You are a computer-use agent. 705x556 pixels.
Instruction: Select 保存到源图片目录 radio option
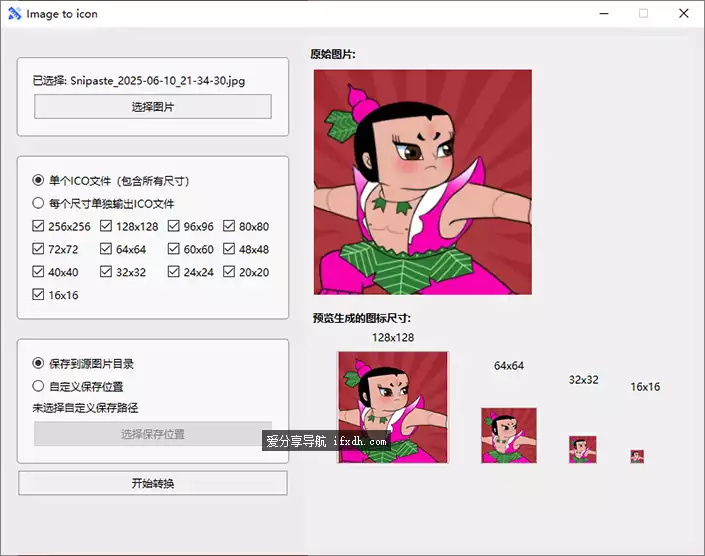coord(38,363)
